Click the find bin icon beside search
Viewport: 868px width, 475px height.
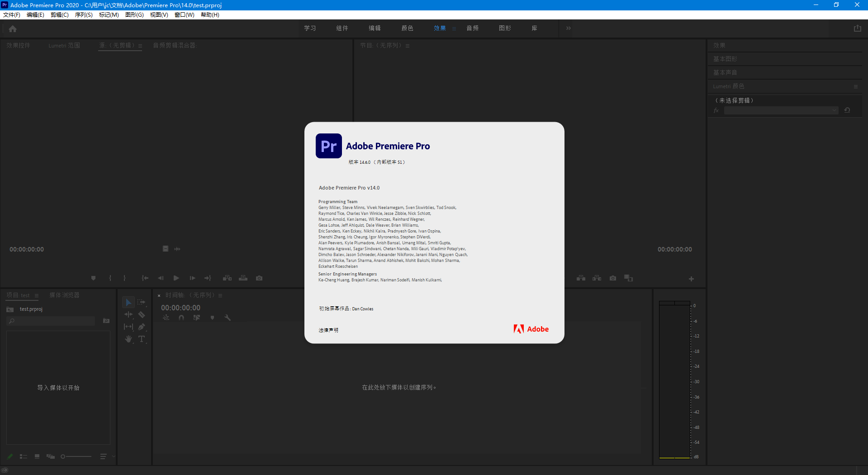(106, 321)
